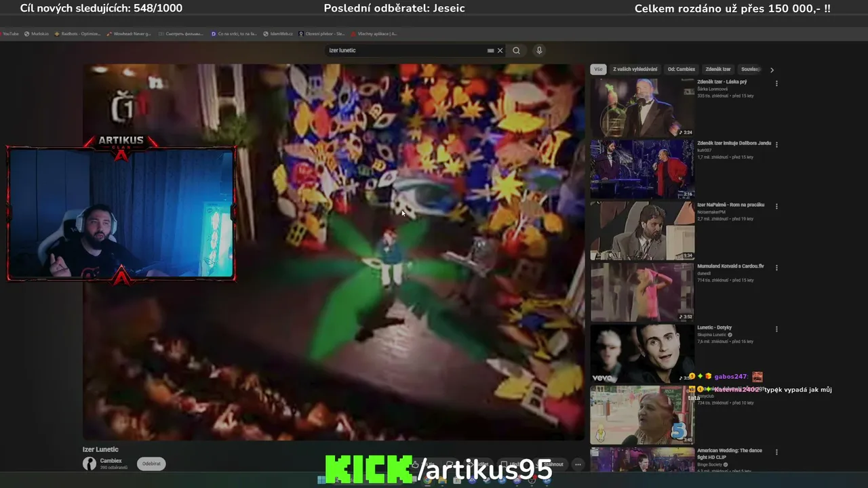Screen dimensions: 868x488
Task: Clear the YouTube search field text
Action: click(x=500, y=50)
